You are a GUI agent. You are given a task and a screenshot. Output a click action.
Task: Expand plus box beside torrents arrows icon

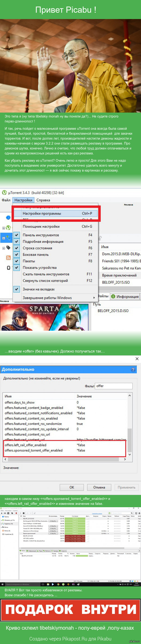click(x=4, y=238)
